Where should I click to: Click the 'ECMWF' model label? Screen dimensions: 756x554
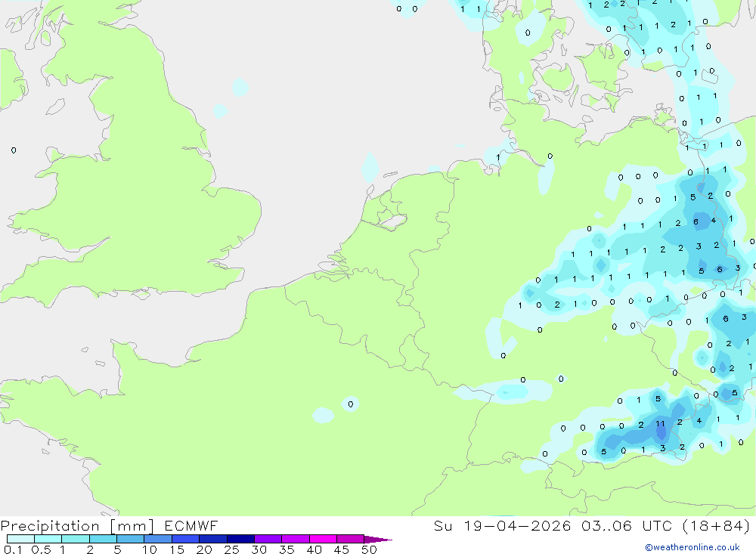coord(191,525)
